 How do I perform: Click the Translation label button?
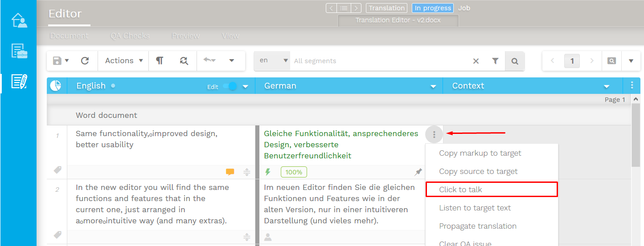386,8
